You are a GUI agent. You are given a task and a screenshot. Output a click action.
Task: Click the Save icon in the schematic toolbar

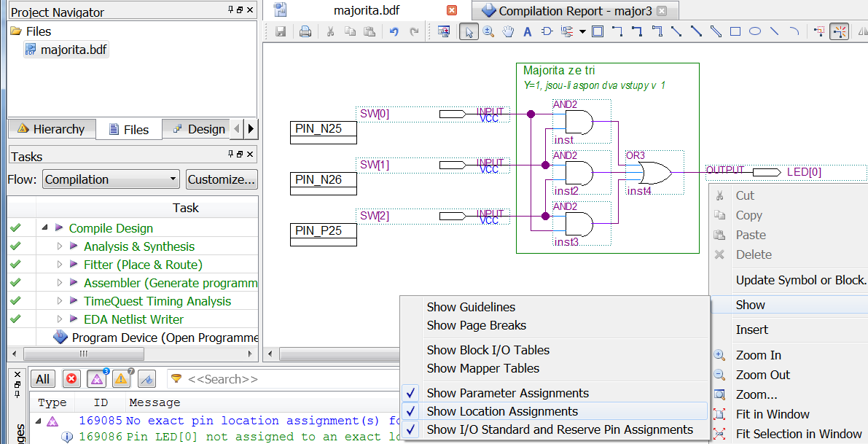pos(281,31)
